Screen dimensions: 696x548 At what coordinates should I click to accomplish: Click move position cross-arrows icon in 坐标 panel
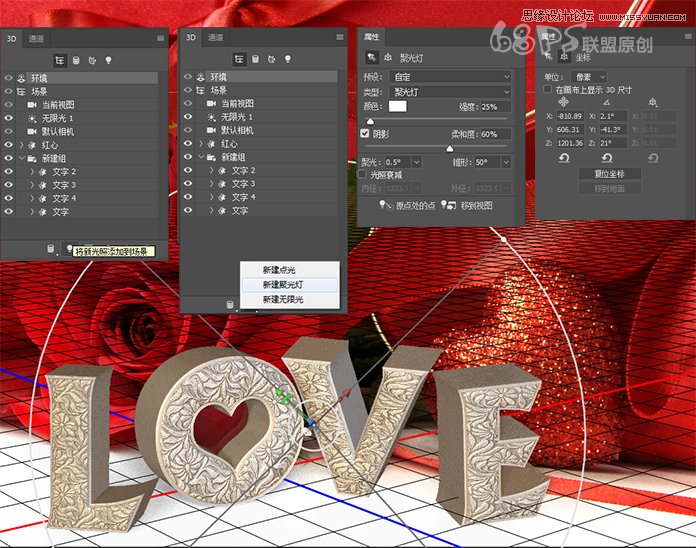[564, 103]
